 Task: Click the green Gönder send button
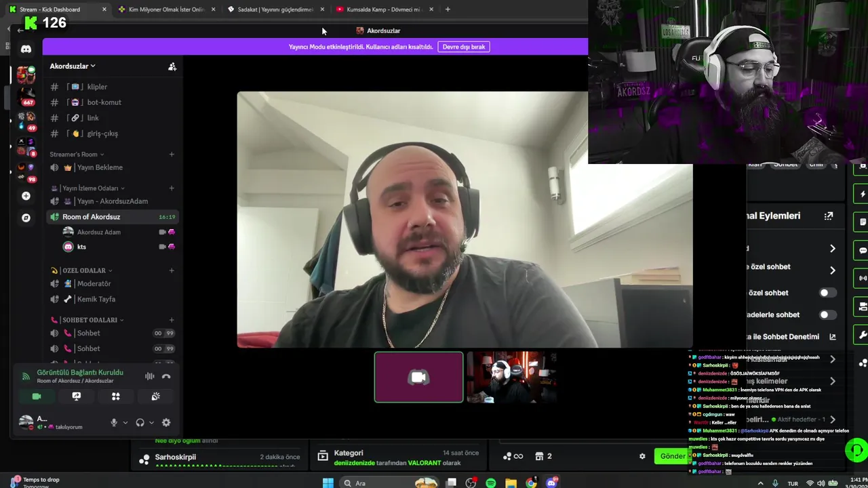point(673,456)
